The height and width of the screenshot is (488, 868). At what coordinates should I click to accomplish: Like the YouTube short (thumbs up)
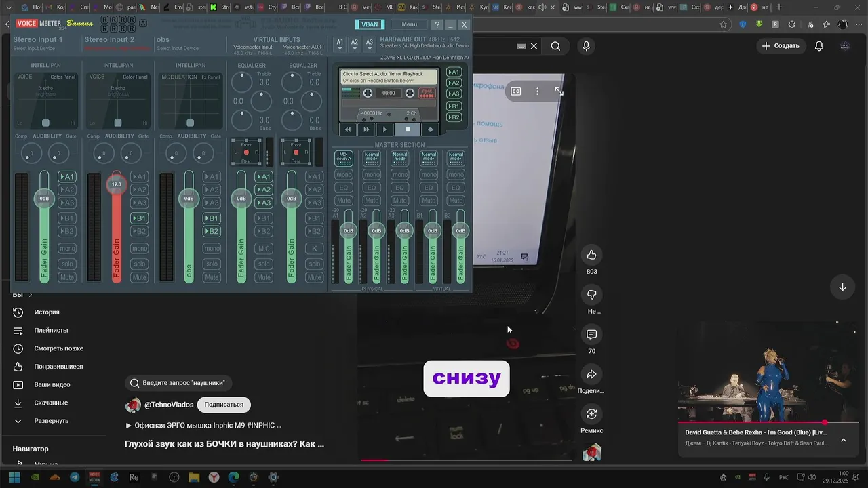tap(591, 255)
